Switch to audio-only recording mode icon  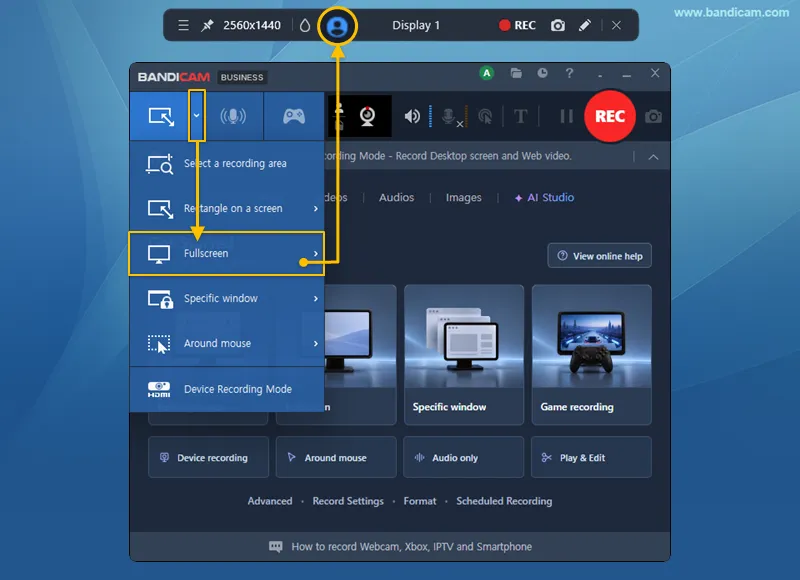pyautogui.click(x=233, y=116)
